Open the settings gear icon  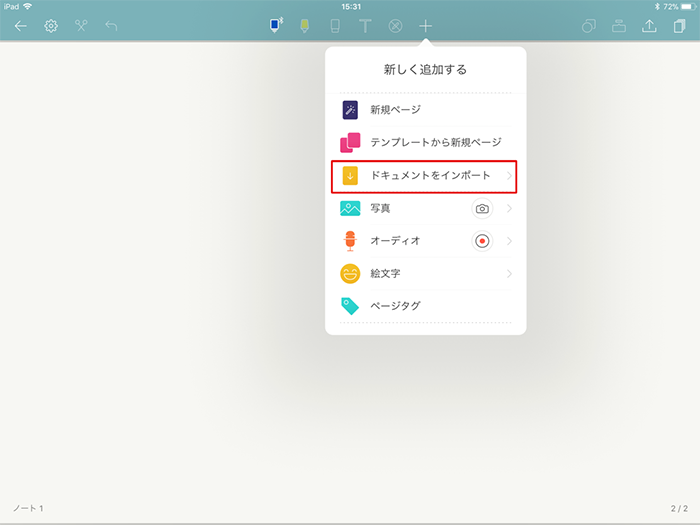click(51, 26)
